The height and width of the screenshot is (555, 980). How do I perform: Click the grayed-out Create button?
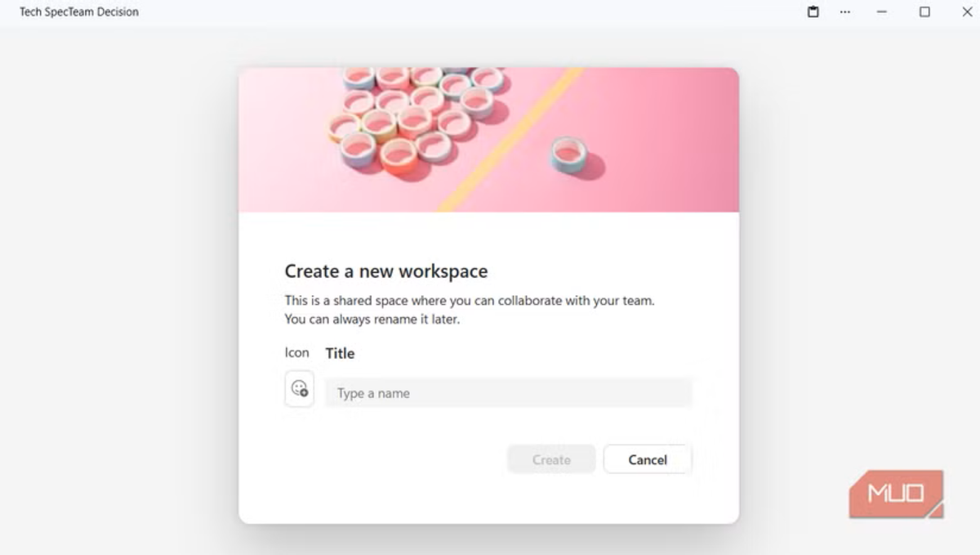551,459
